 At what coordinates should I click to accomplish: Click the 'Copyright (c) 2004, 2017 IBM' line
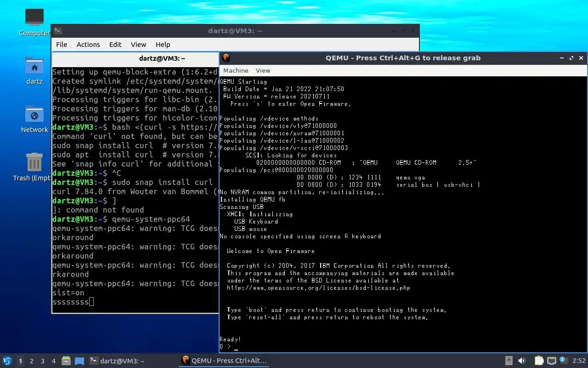339,266
